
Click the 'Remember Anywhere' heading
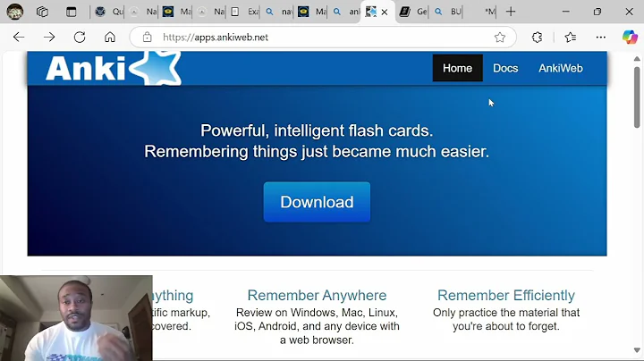(x=317, y=296)
